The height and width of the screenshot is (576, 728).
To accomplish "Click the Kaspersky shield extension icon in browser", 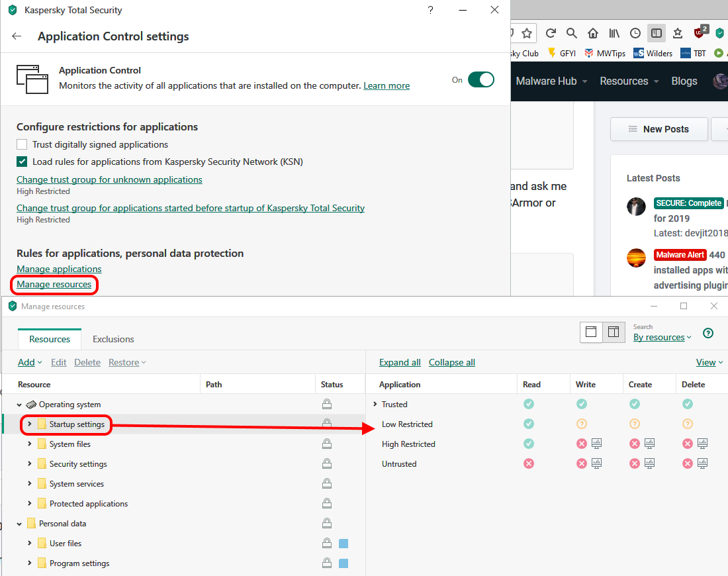I will click(720, 33).
